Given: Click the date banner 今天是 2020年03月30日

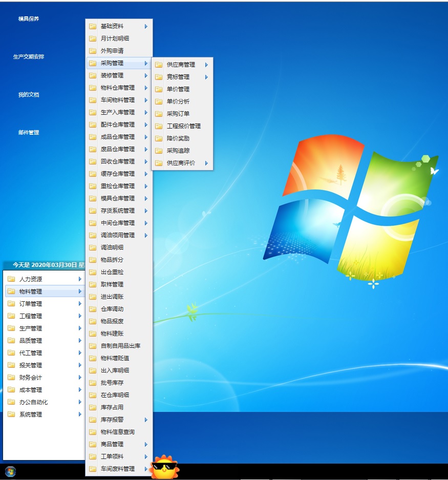Looking at the screenshot, I should (x=45, y=265).
